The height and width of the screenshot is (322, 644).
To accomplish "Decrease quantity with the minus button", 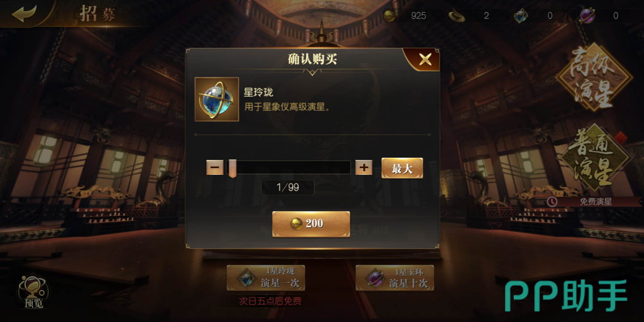I will [215, 168].
